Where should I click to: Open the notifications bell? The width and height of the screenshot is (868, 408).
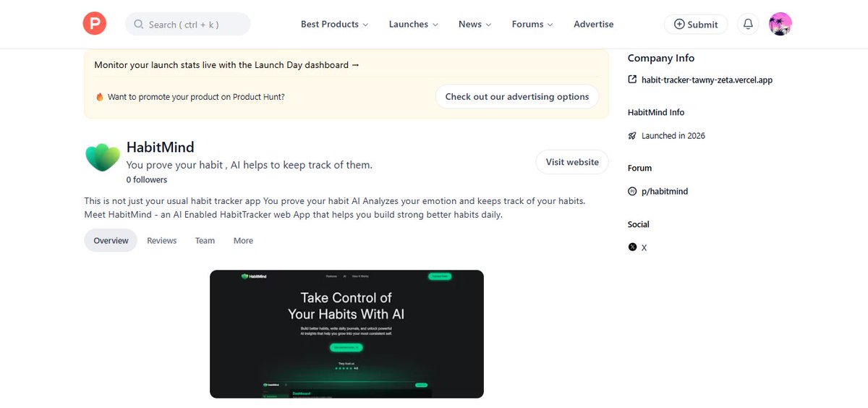click(749, 24)
